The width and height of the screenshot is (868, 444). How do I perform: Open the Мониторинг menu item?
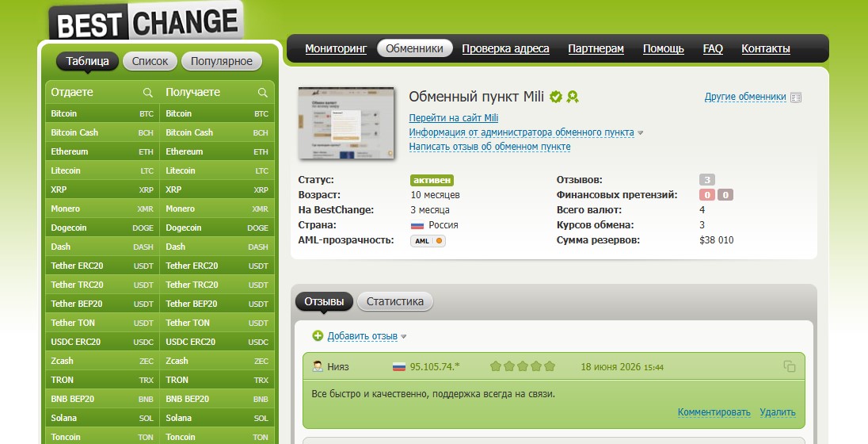point(336,49)
